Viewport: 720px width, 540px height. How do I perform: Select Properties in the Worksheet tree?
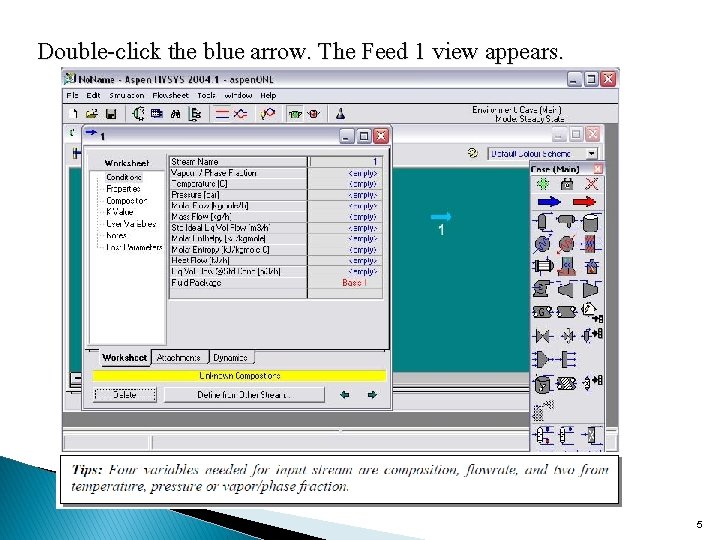[x=123, y=189]
